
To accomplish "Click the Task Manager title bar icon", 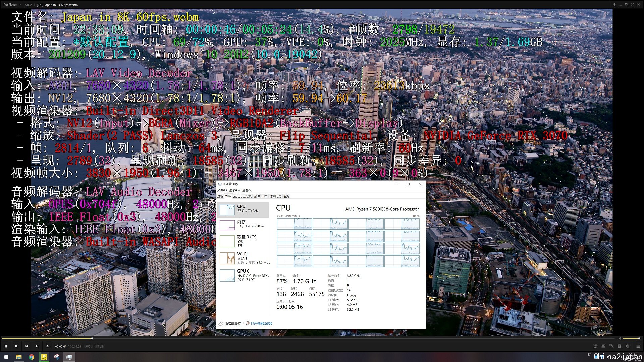I will pos(220,184).
